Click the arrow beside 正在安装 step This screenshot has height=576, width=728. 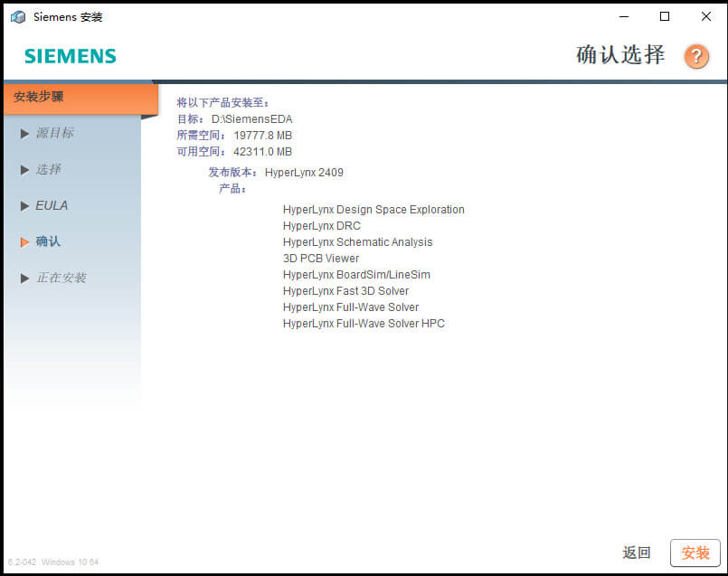[x=24, y=279]
